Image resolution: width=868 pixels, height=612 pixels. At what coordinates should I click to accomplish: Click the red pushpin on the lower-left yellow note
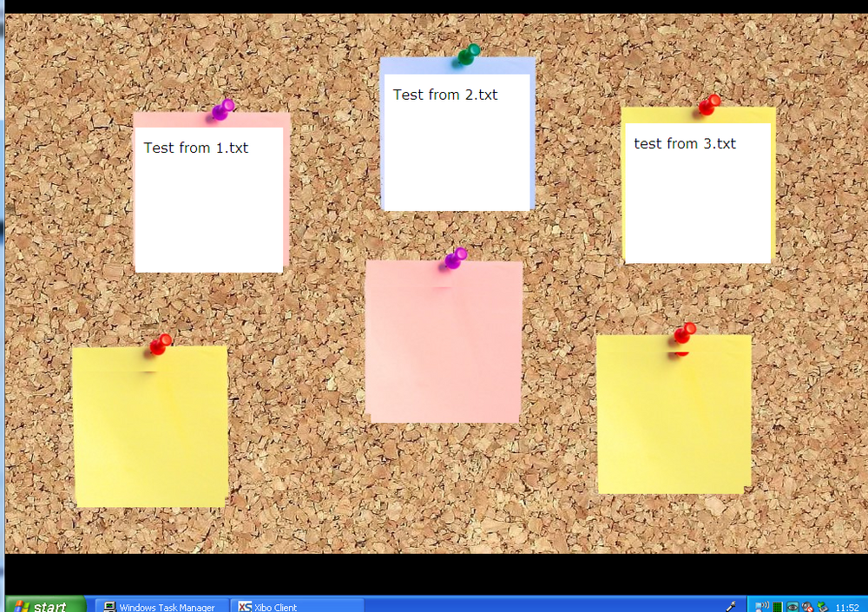[161, 344]
